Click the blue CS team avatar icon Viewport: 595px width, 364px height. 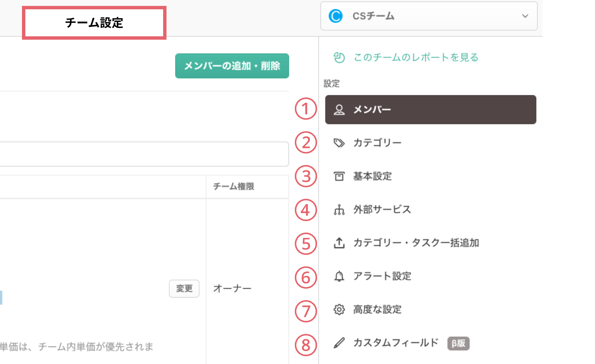(336, 16)
